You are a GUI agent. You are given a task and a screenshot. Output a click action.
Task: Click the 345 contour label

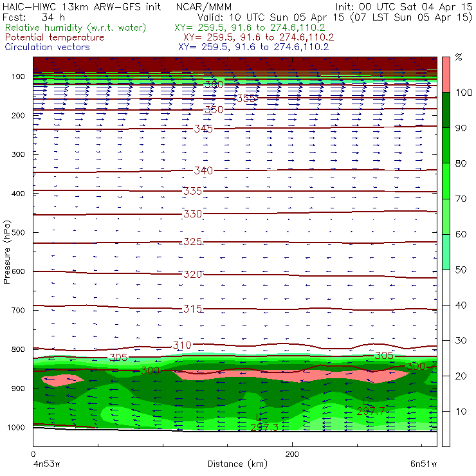pyautogui.click(x=203, y=129)
